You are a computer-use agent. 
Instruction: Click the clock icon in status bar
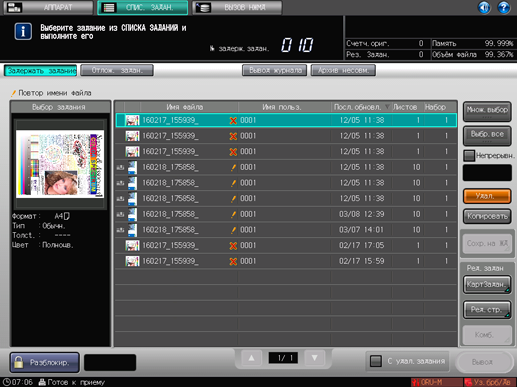[6, 382]
